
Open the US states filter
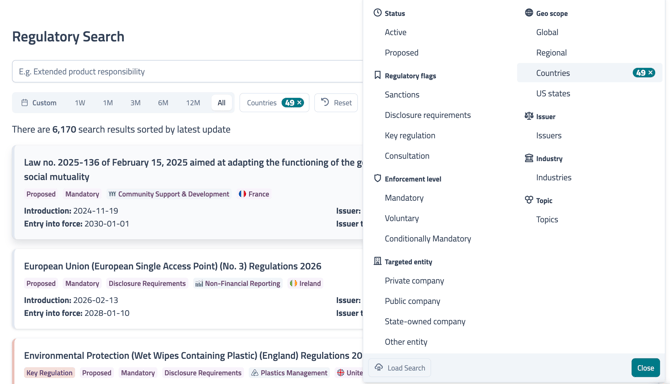coord(553,94)
